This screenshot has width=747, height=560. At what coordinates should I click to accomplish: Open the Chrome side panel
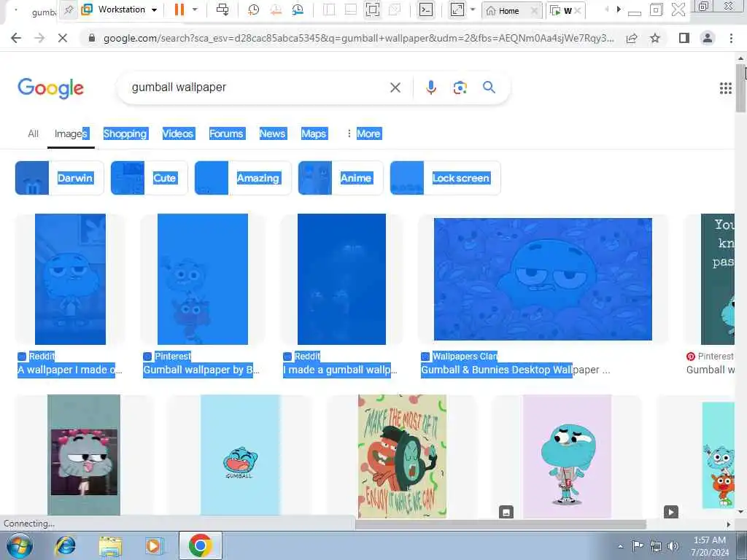(684, 38)
